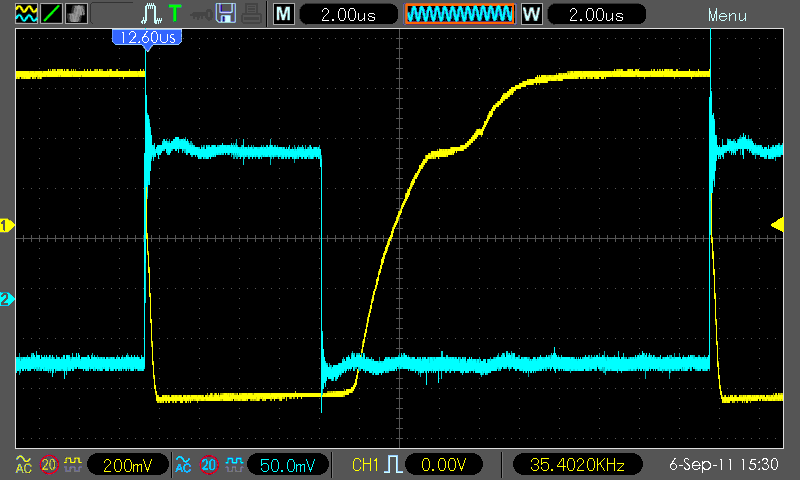
Task: Click the white pulse trigger icon
Action: (151, 14)
